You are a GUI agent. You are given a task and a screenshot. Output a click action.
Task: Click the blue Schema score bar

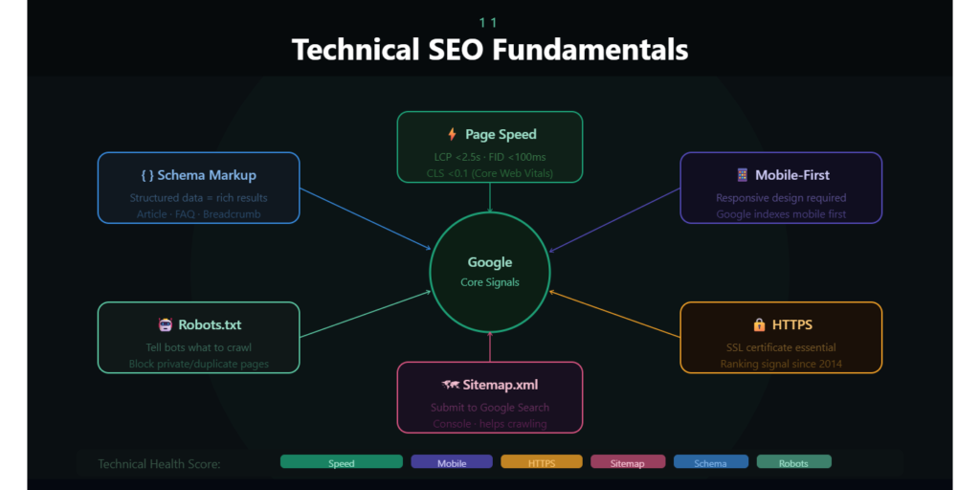(x=711, y=462)
